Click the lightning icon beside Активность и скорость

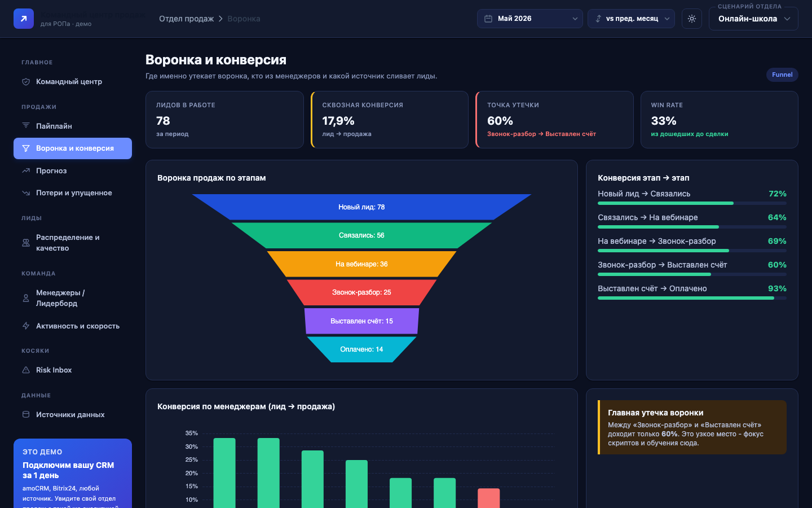pos(26,326)
